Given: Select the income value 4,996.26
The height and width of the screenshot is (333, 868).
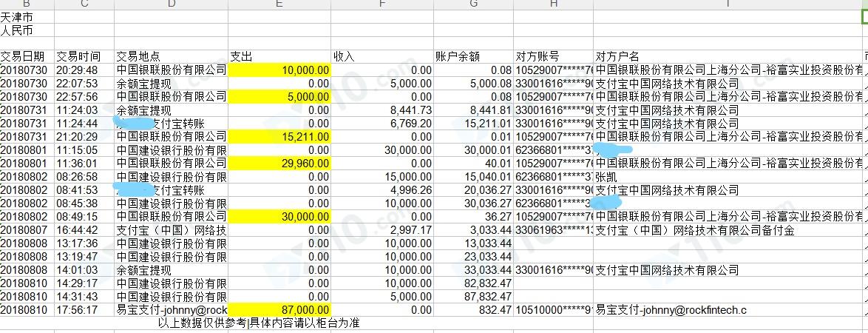Looking at the screenshot, I should pyautogui.click(x=382, y=190).
